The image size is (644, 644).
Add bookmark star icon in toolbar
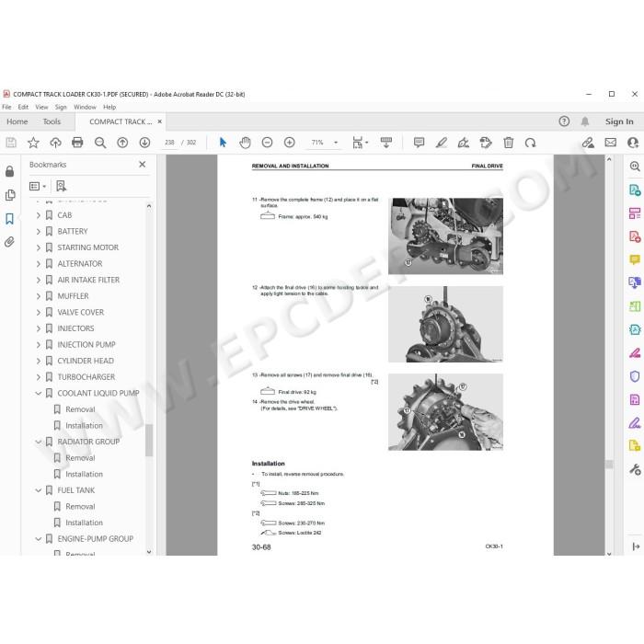click(33, 143)
